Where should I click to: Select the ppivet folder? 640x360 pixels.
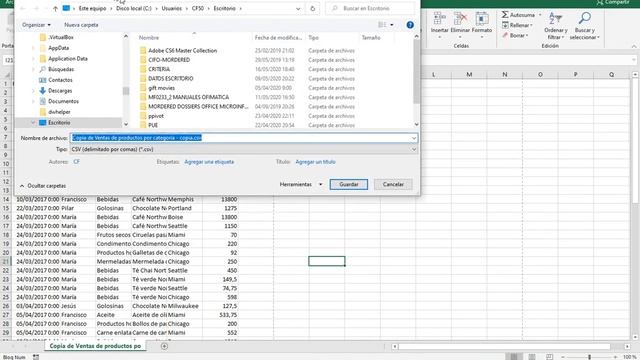click(156, 116)
